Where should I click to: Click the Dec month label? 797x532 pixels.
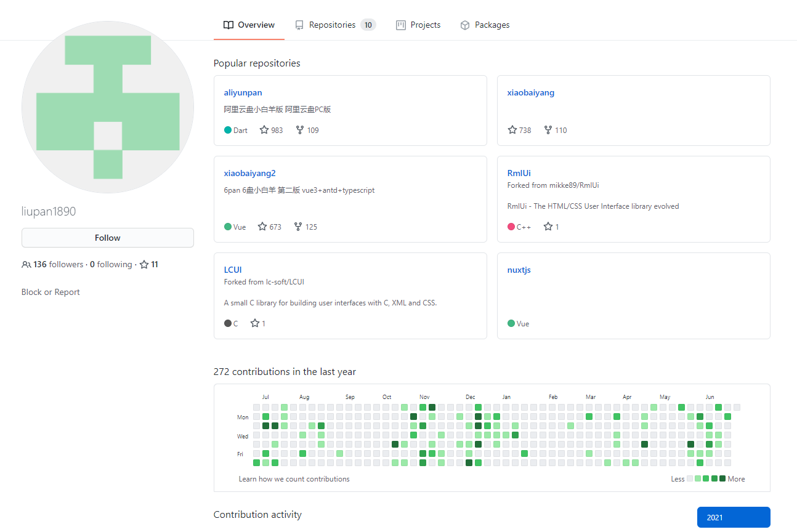(470, 397)
